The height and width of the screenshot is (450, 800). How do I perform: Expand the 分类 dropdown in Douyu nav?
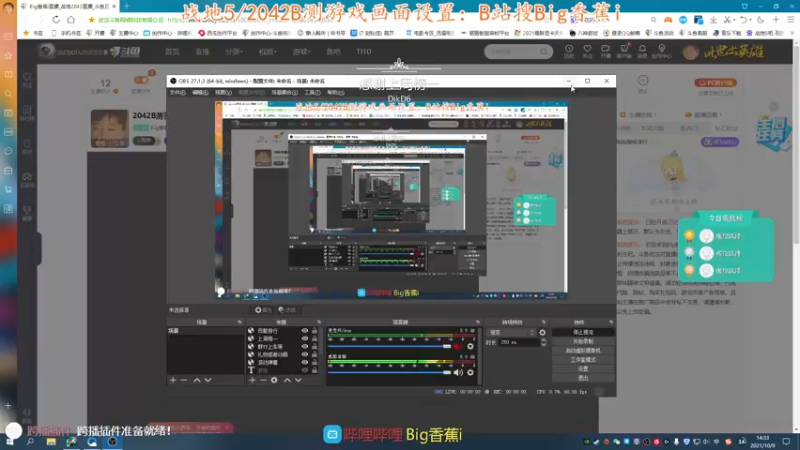pos(234,52)
